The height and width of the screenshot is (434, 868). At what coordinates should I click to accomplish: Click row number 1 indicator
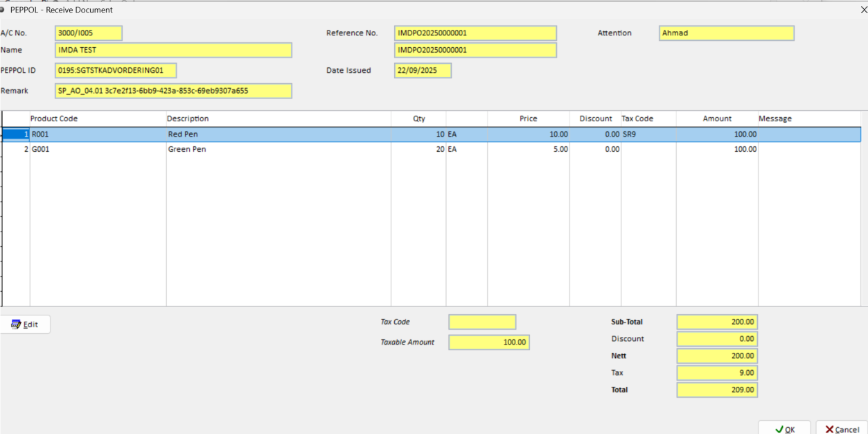15,134
